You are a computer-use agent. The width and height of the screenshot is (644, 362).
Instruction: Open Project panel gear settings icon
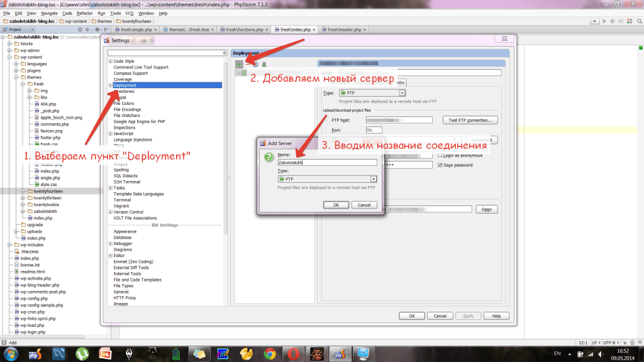[97, 30]
